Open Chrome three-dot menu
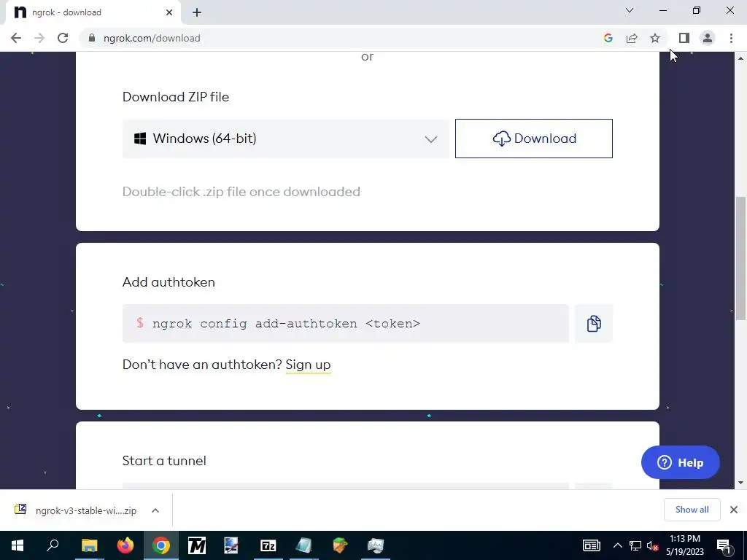 tap(731, 38)
